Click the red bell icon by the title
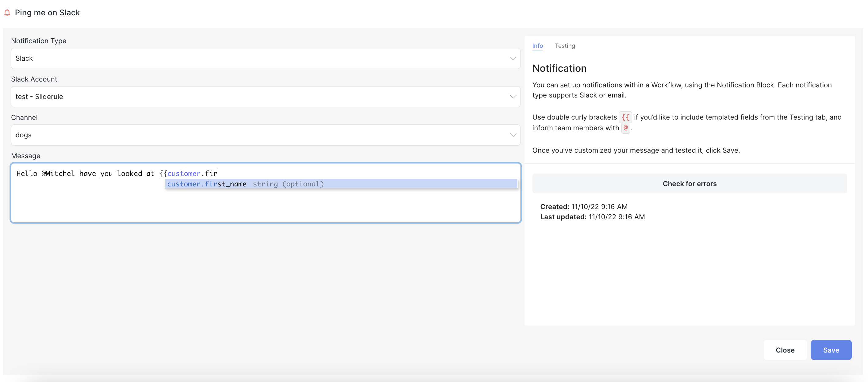This screenshot has height=382, width=868. pos(7,13)
